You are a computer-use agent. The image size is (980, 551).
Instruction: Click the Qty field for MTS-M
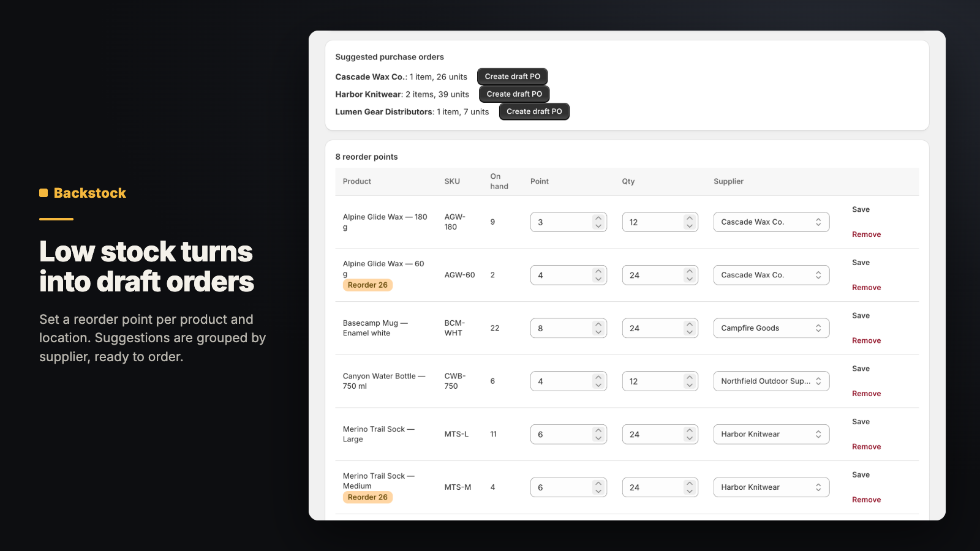tap(660, 487)
